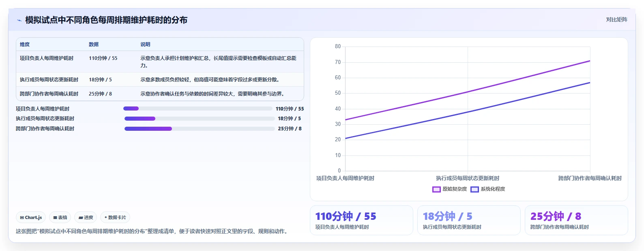Click the 执行成员每周状态更新耗时 progress bar

pos(200,119)
